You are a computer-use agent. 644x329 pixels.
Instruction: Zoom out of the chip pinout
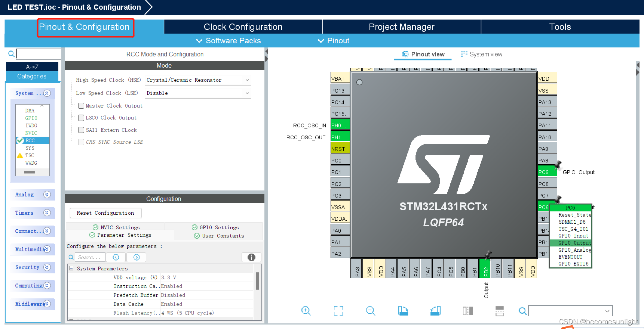[371, 311]
